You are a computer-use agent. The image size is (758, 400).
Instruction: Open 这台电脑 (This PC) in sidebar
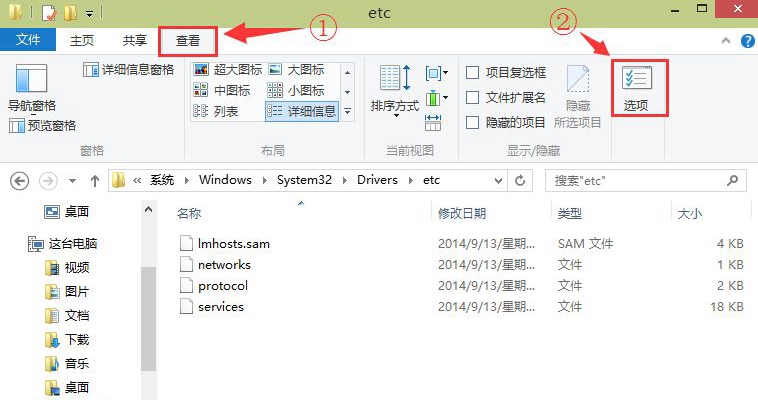coord(63,243)
